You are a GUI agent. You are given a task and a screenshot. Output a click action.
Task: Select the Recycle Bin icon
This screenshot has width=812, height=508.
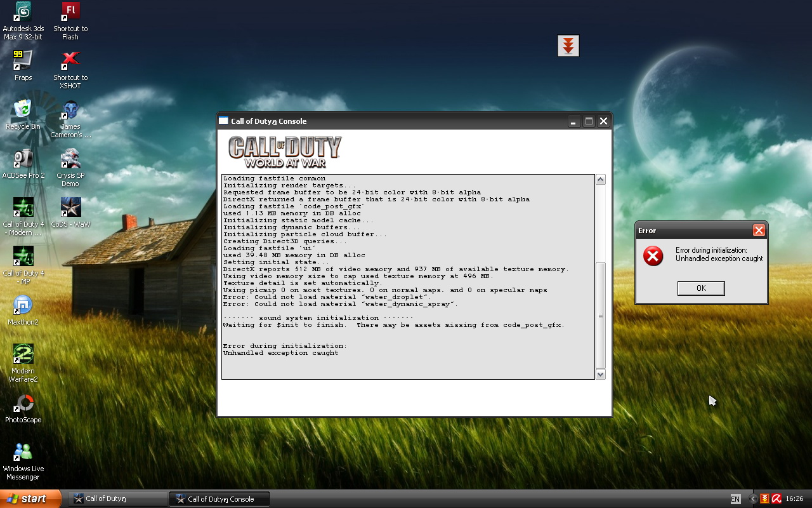pos(23,114)
